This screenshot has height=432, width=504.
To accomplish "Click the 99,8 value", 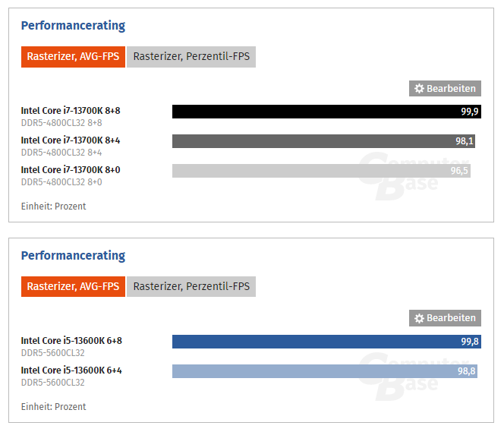I will click(470, 342).
